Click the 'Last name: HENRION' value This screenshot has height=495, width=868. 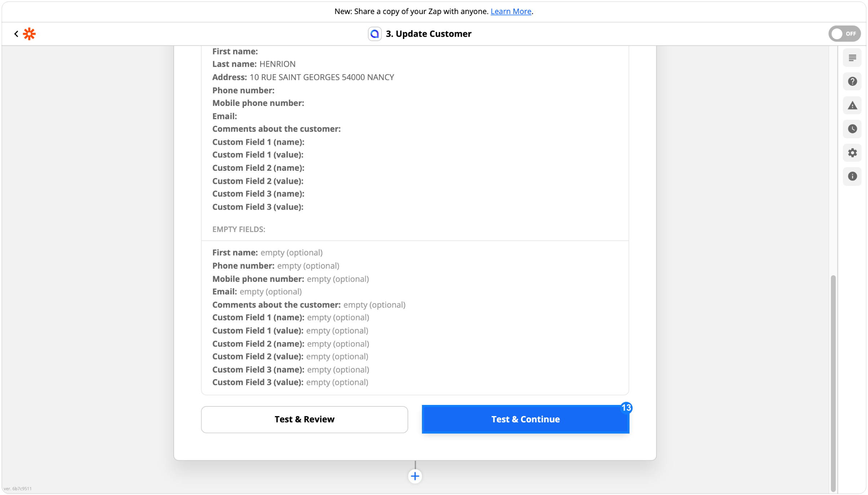point(277,64)
